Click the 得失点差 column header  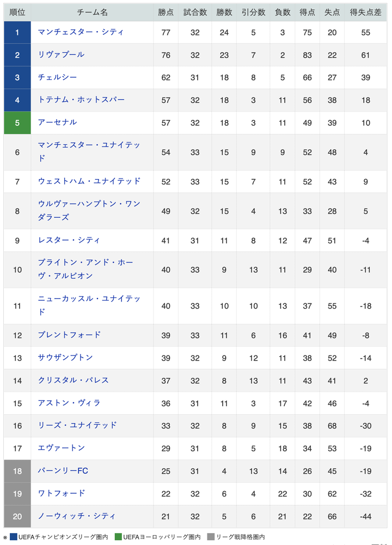tap(365, 12)
